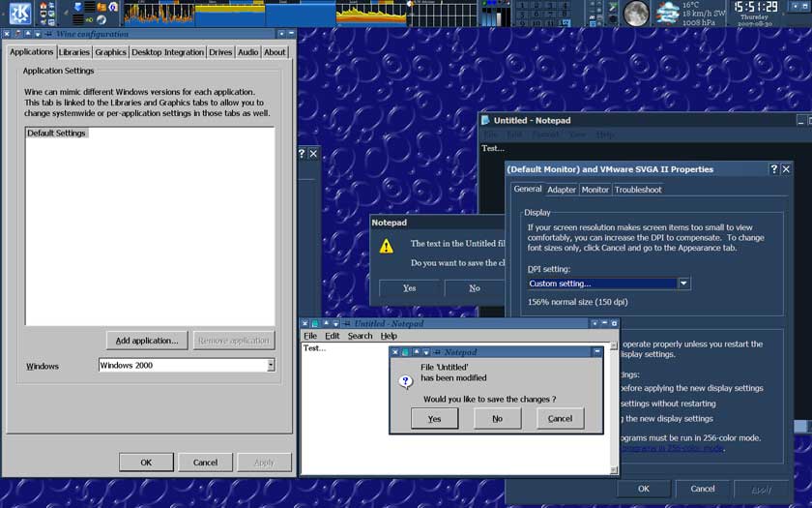Select Default Settings in the application list
The height and width of the screenshot is (508, 812).
click(x=57, y=134)
